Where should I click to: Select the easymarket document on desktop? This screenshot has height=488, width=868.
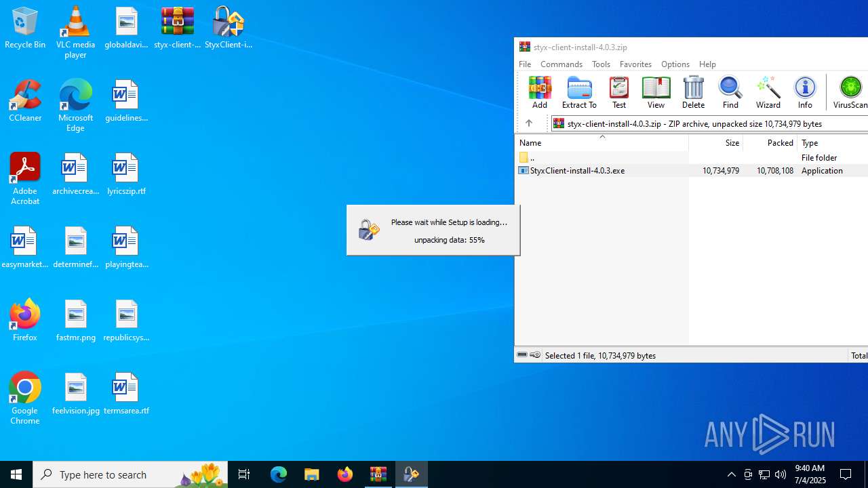coord(25,248)
